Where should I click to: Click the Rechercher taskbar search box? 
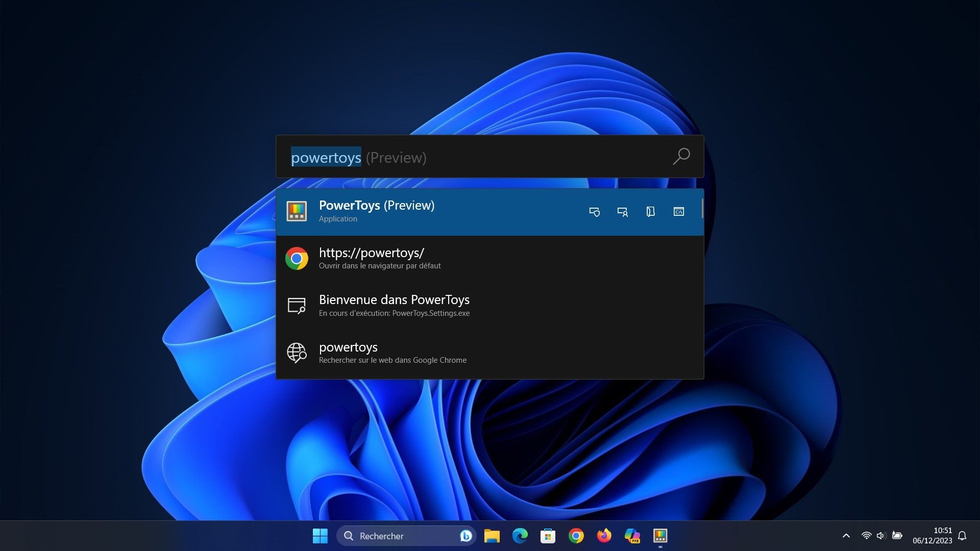(x=406, y=536)
